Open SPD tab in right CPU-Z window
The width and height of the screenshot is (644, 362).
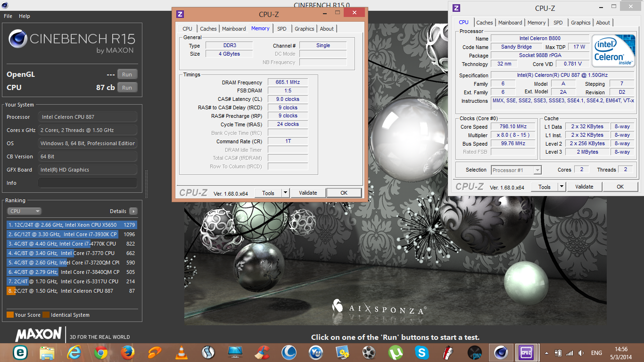coord(558,23)
